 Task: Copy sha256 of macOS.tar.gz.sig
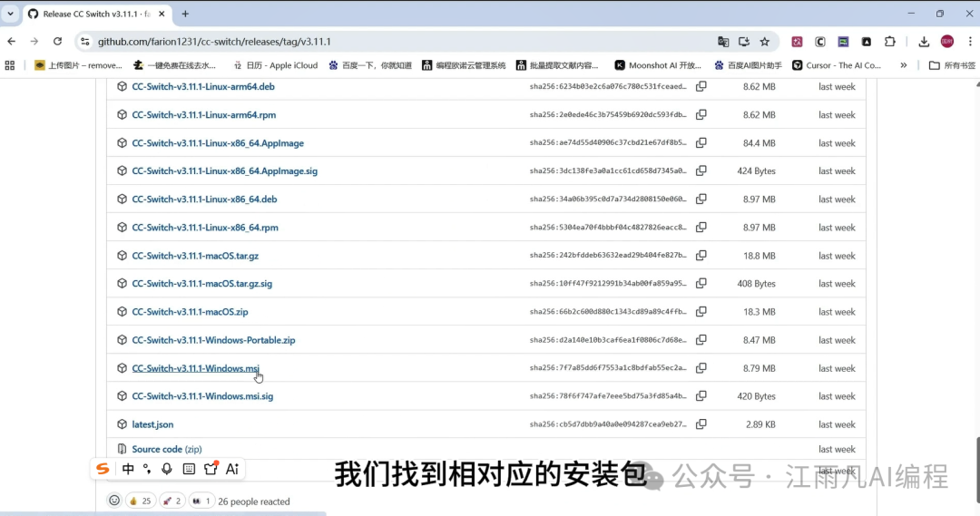pyautogui.click(x=701, y=283)
